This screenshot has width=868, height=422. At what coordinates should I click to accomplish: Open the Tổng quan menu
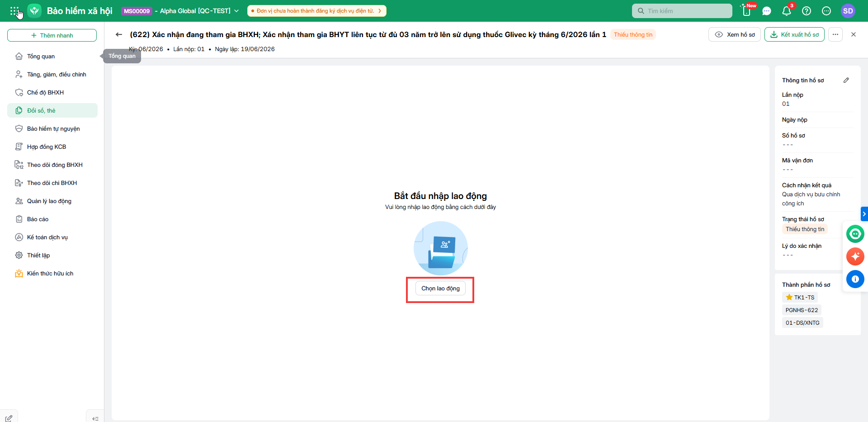coord(52,56)
